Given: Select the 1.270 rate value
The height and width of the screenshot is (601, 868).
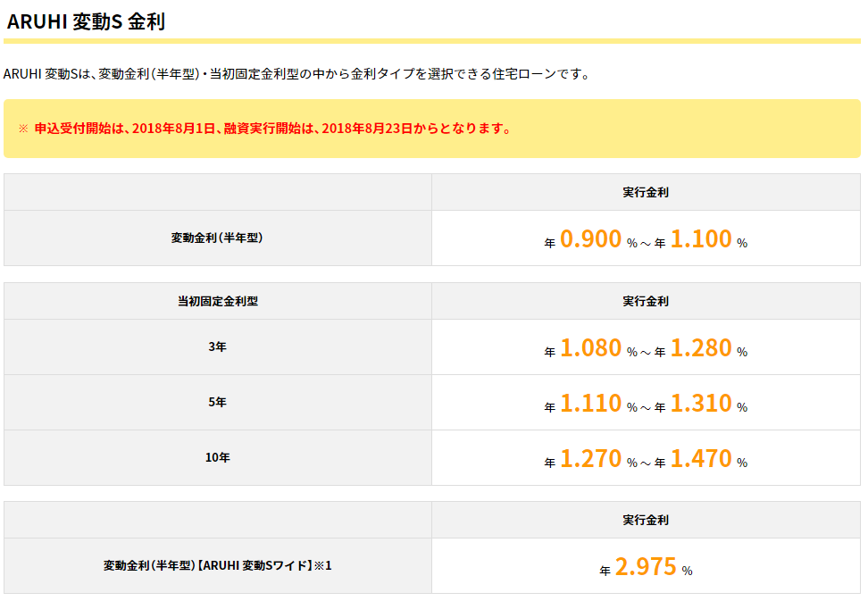Looking at the screenshot, I should pos(590,459).
